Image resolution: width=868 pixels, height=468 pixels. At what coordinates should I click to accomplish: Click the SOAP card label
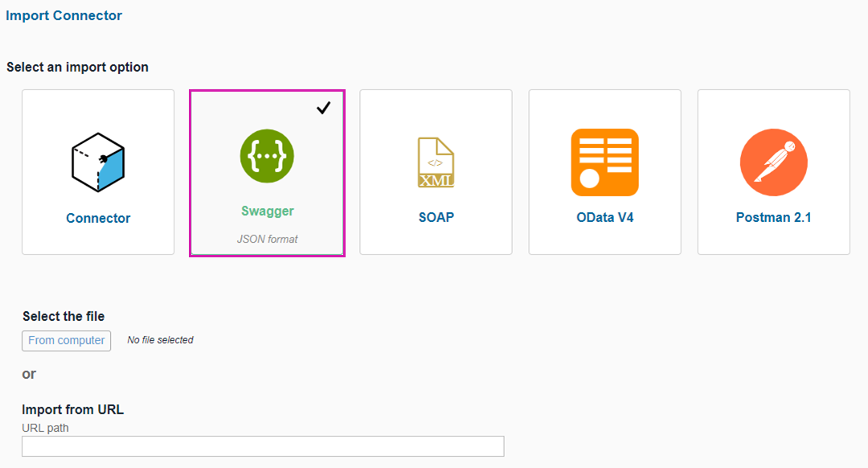pyautogui.click(x=436, y=217)
